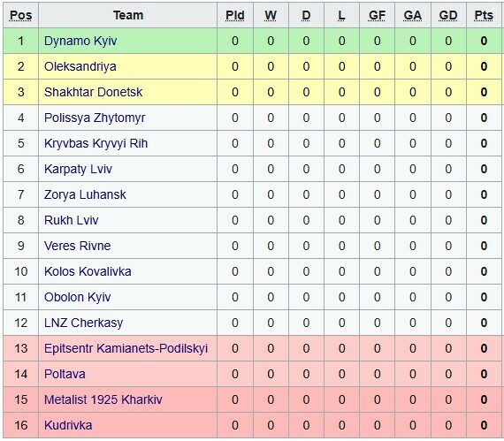Open Polissya Zhytomyr team page
Viewport: 504px width, 441px height.
click(95, 118)
